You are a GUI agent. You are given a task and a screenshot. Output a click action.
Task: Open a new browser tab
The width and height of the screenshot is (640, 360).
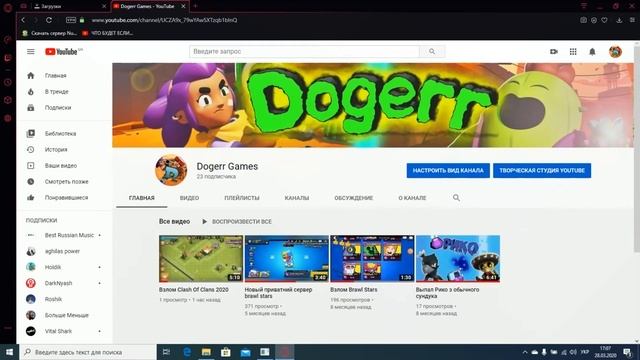[x=195, y=6]
